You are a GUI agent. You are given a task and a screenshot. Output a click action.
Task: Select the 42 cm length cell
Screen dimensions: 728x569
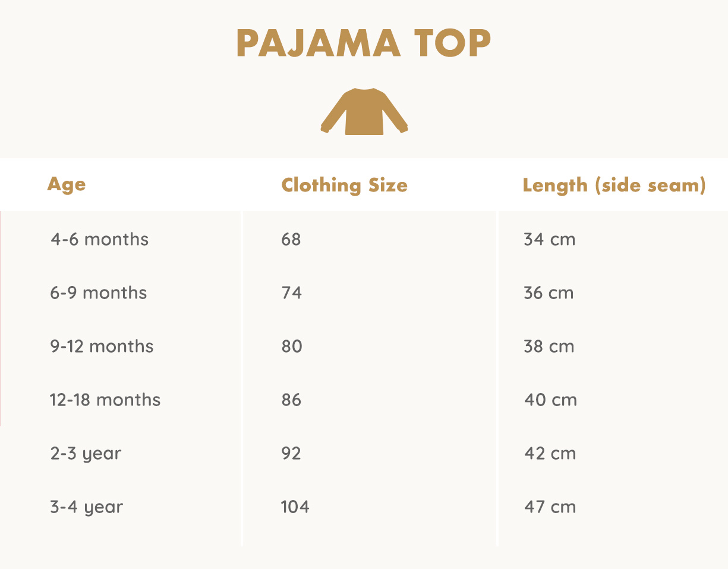[x=550, y=454]
